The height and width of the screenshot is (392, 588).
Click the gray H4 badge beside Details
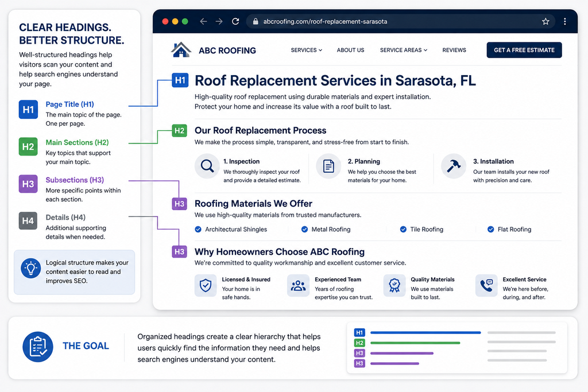coord(29,221)
